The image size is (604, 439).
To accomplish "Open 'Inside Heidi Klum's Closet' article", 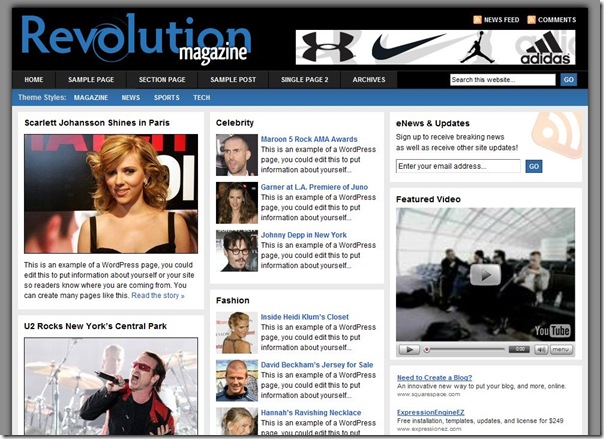I will (304, 317).
